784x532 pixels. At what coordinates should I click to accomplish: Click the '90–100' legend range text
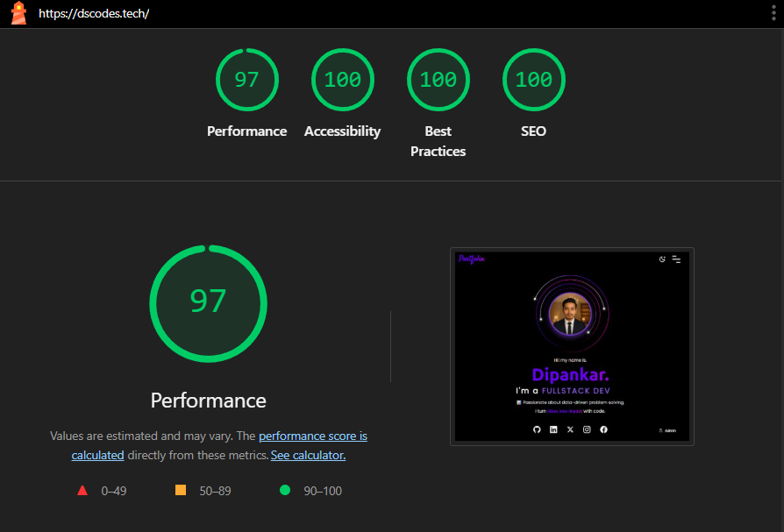[323, 491]
